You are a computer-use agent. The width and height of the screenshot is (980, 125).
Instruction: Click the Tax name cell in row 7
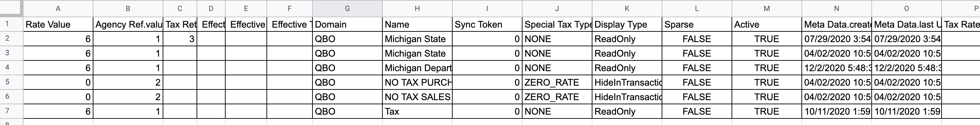click(x=417, y=111)
